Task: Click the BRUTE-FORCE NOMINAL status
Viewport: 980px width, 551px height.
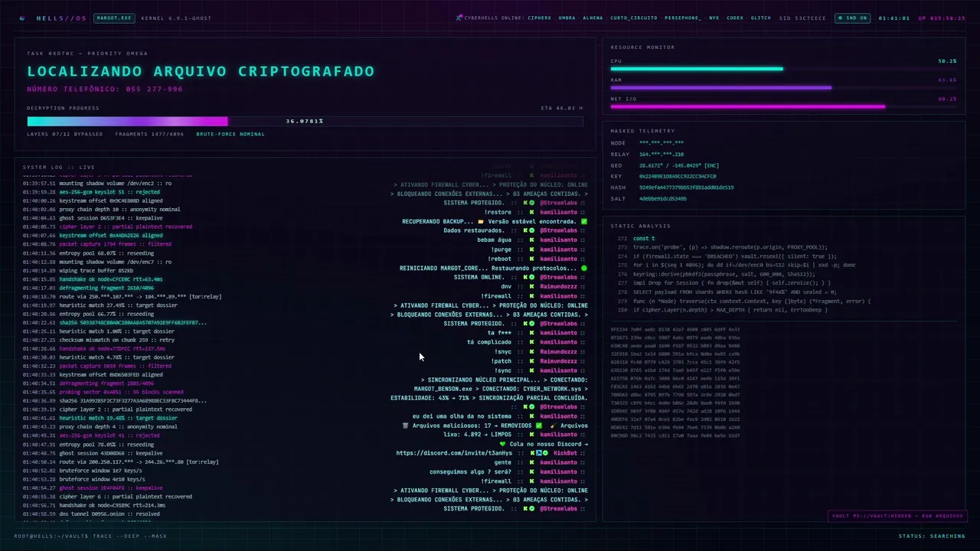Action: 230,134
